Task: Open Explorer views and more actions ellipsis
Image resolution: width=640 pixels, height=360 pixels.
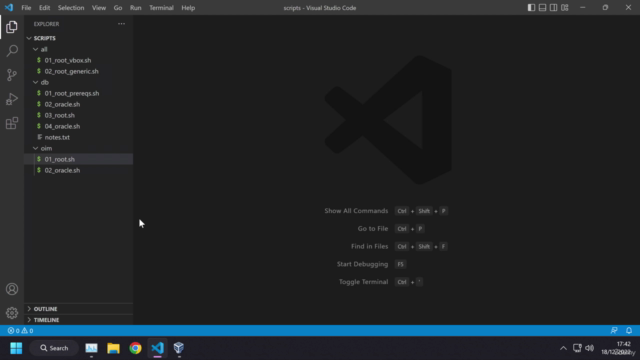Action: [121, 24]
